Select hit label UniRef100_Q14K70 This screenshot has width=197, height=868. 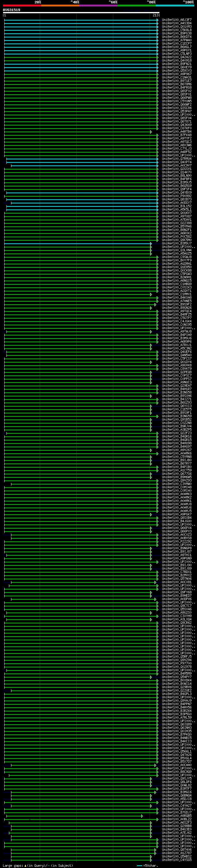[177, 172]
